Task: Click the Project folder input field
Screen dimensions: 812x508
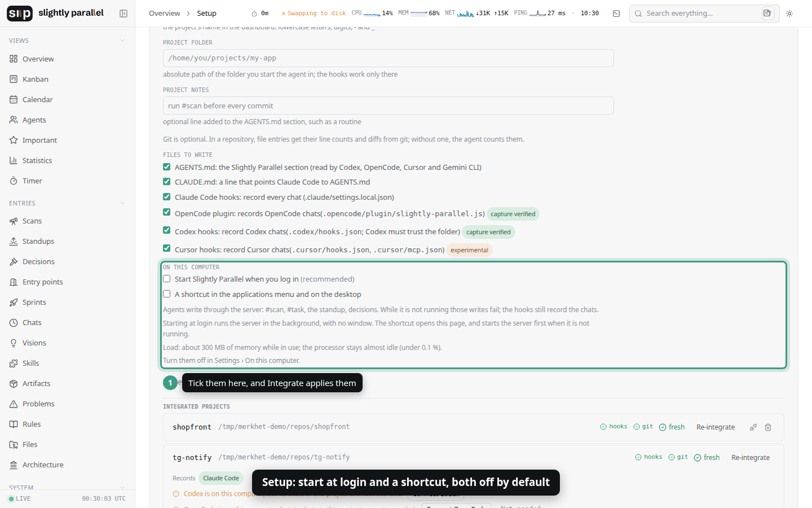Action: coord(389,58)
